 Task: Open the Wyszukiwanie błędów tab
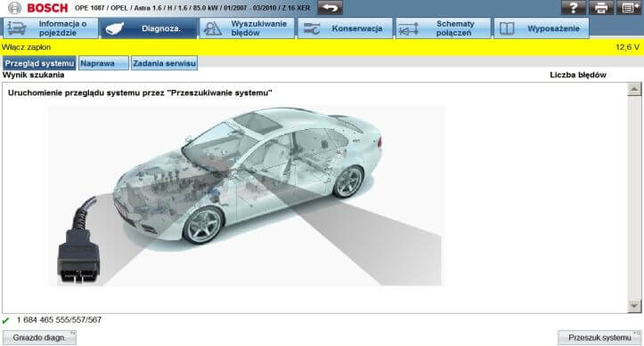[x=247, y=28]
